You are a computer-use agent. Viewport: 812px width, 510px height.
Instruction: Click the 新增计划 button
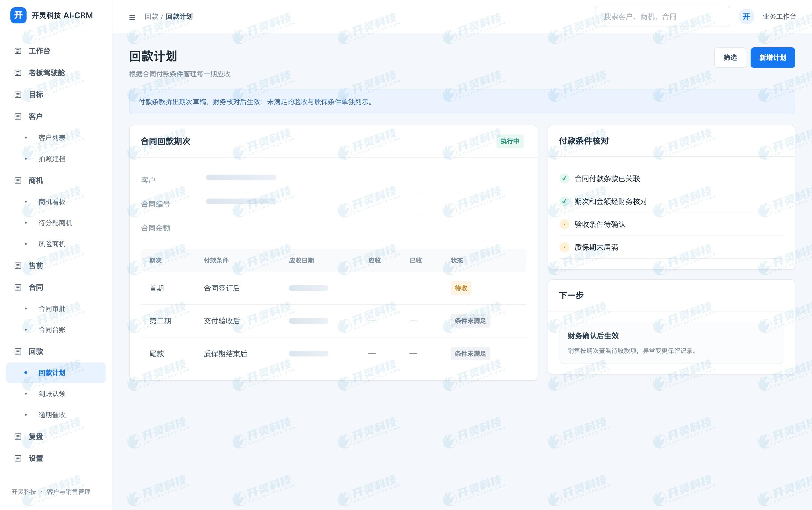click(x=772, y=58)
